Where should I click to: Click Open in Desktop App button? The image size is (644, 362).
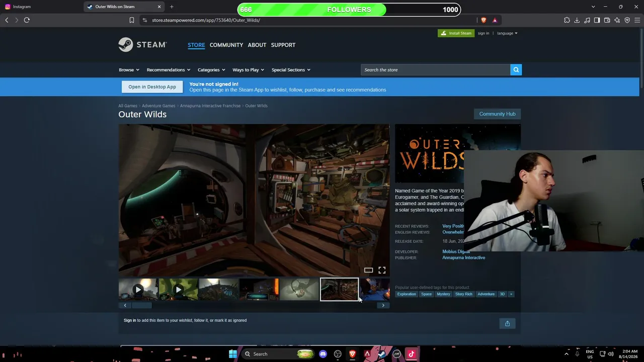pyautogui.click(x=152, y=87)
